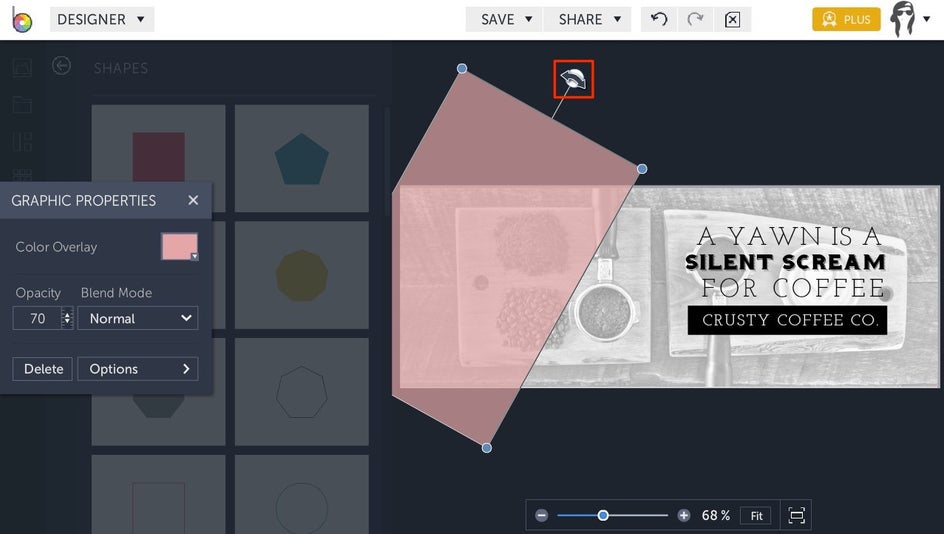The height and width of the screenshot is (534, 944).
Task: Click the BeFunky logo icon
Action: (22, 20)
